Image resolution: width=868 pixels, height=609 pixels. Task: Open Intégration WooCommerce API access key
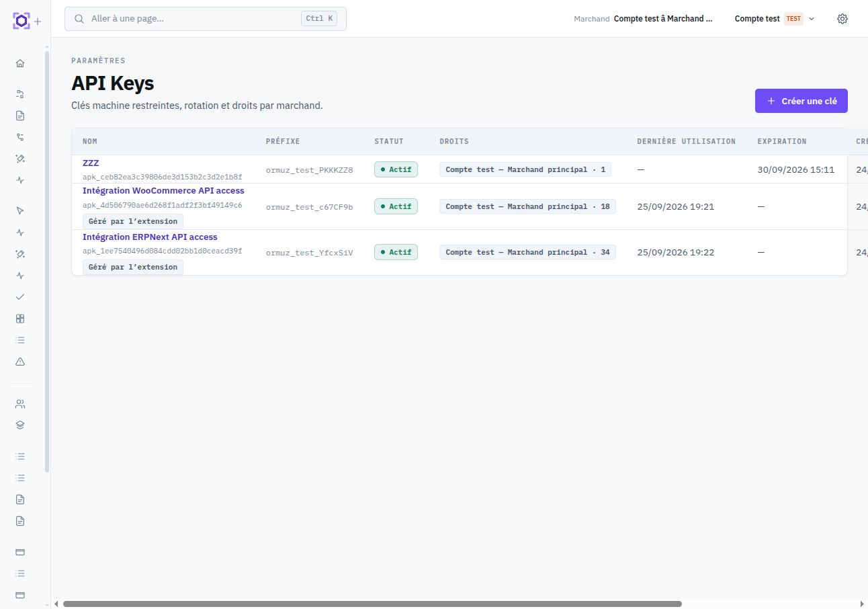click(x=163, y=191)
